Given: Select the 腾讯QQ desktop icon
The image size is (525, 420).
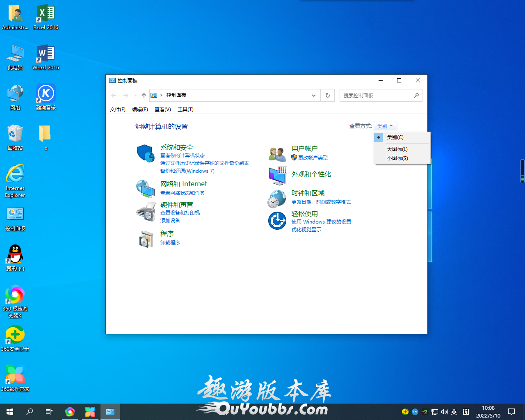Looking at the screenshot, I should tap(15, 258).
